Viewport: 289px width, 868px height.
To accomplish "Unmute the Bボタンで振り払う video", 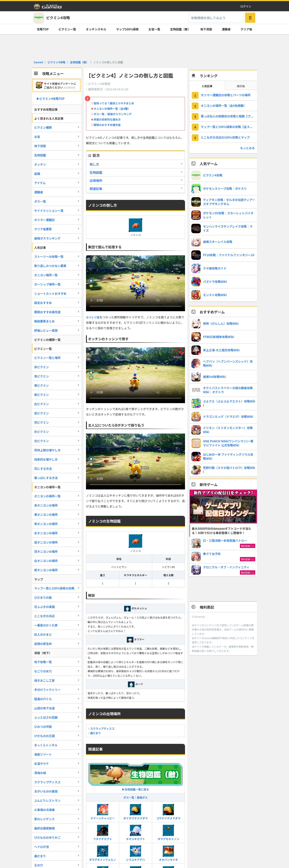I will tap(158, 478).
